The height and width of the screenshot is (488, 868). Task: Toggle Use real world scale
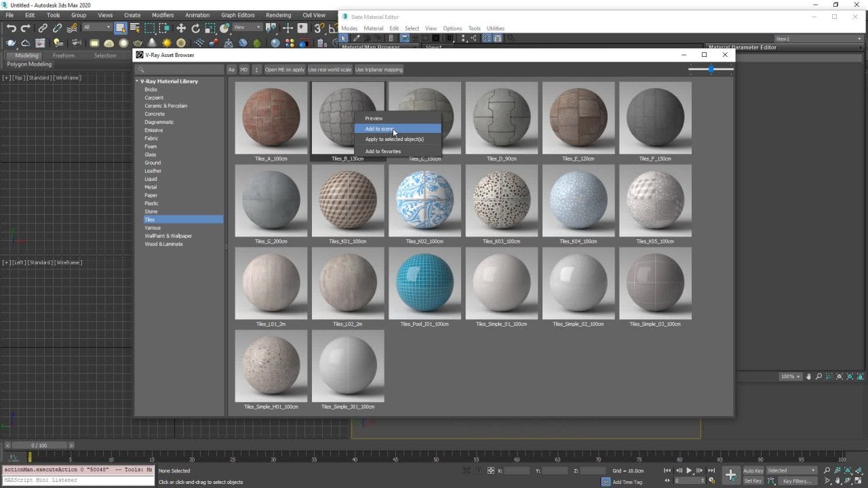330,69
